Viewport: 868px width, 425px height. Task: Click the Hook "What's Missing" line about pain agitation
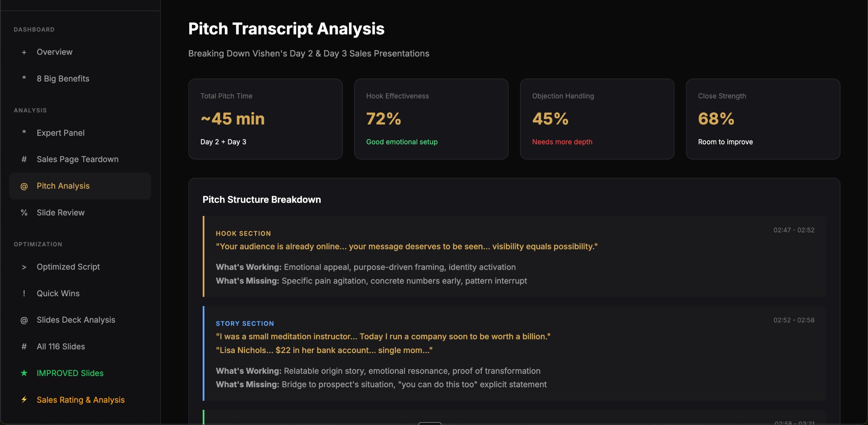[372, 281]
